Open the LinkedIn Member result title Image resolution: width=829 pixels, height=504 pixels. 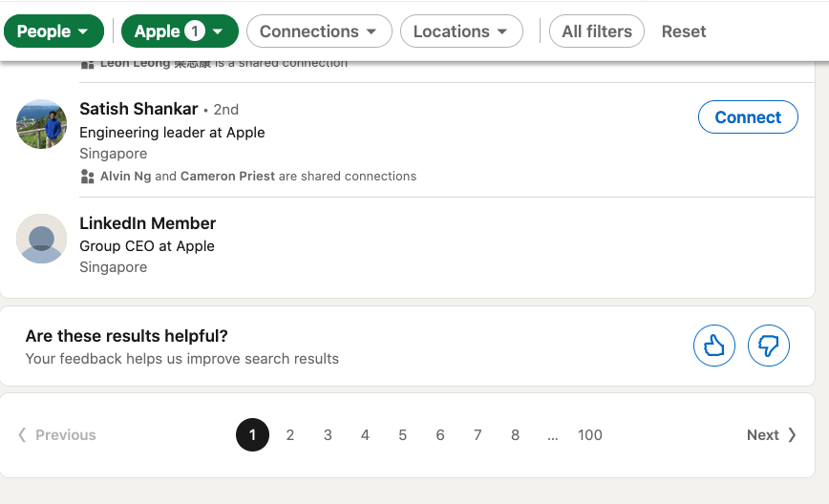tap(147, 223)
